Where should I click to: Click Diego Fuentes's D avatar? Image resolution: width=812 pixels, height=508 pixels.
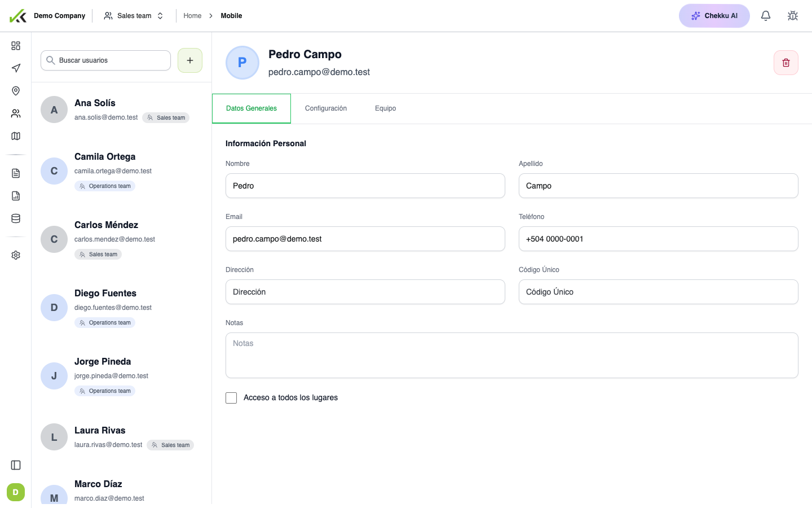[54, 308]
